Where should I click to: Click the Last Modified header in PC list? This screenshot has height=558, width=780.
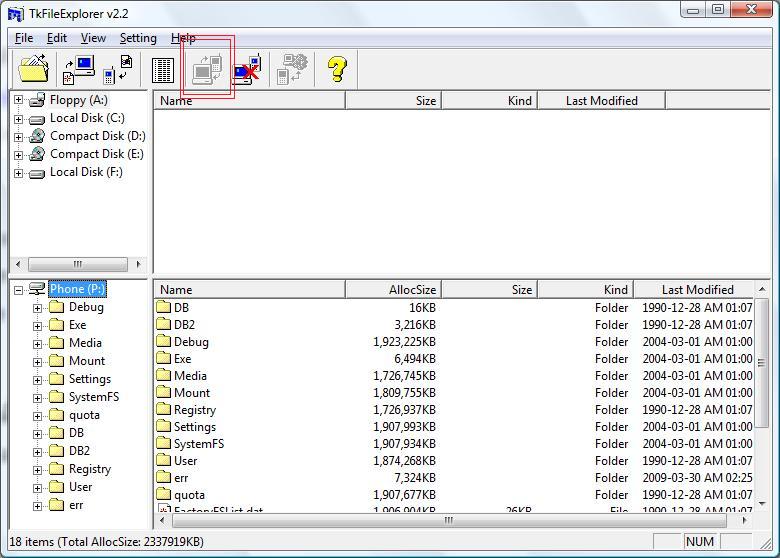[x=601, y=100]
